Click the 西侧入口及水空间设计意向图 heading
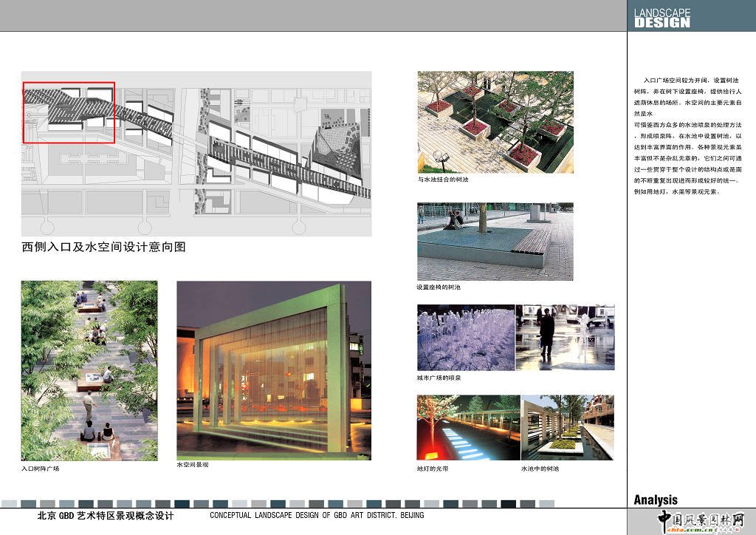The height and width of the screenshot is (535, 756). pyautogui.click(x=103, y=248)
